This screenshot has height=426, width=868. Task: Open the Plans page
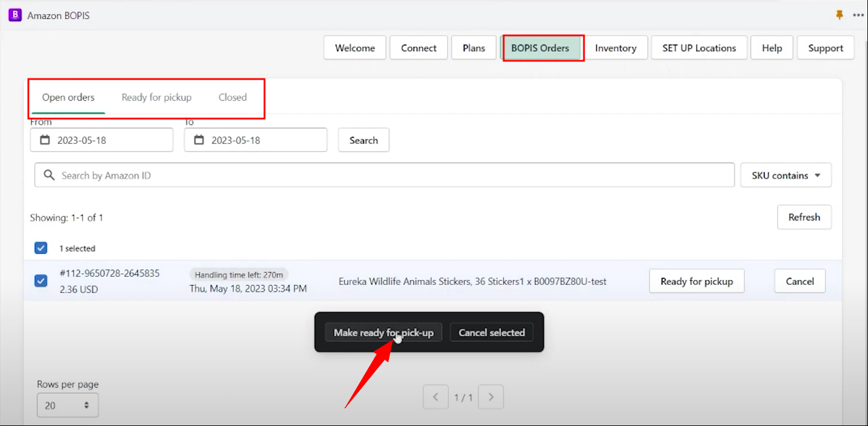pos(474,48)
